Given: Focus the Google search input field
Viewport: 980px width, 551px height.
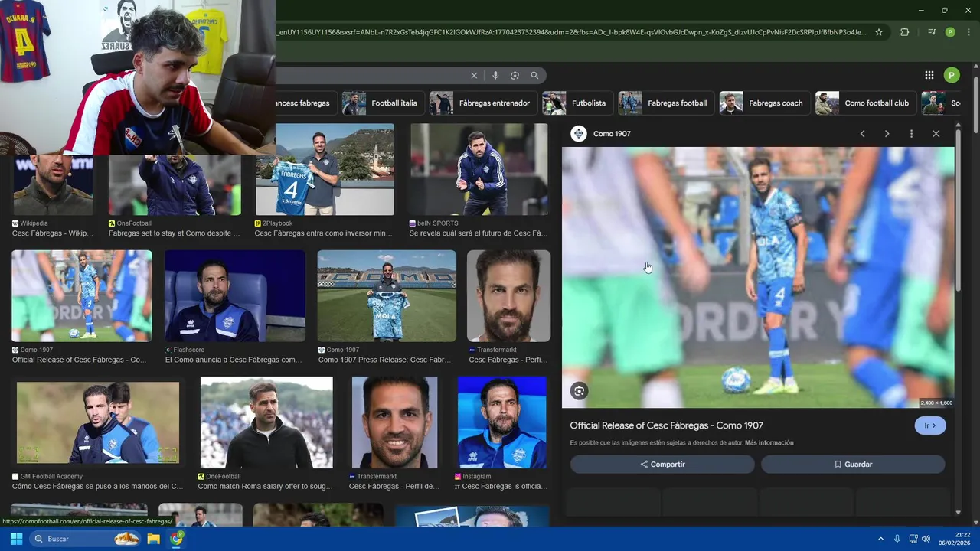Looking at the screenshot, I should (371, 75).
